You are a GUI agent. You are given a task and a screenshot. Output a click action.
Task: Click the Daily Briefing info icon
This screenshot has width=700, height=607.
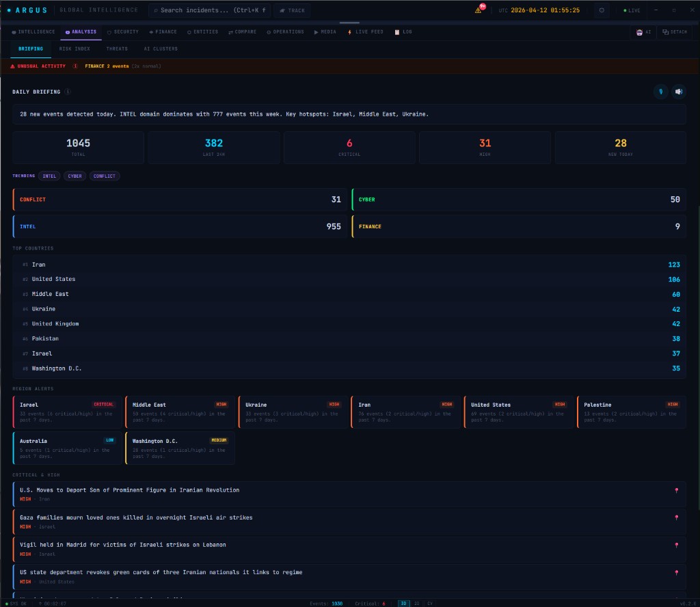(x=68, y=92)
